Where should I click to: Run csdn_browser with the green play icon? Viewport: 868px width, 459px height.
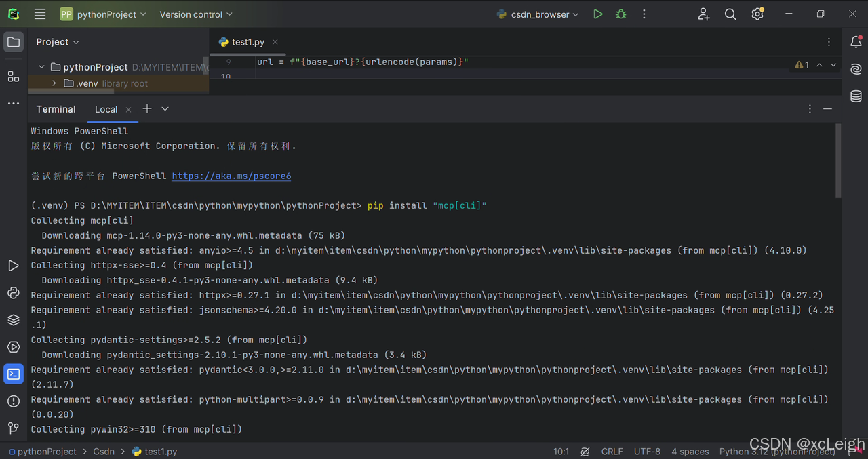pos(597,14)
